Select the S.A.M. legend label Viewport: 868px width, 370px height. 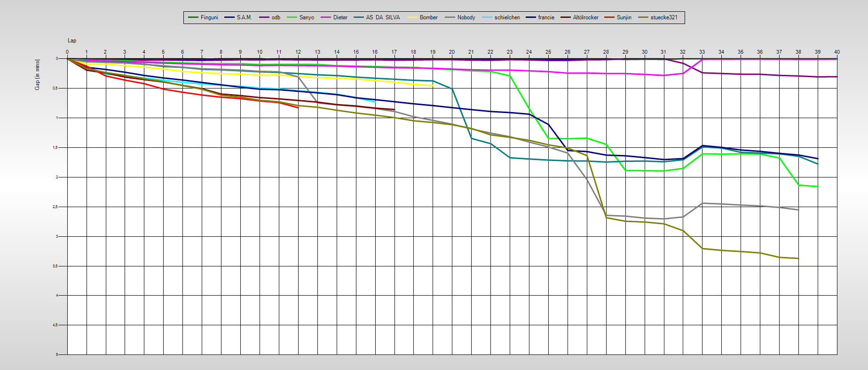pyautogui.click(x=244, y=17)
